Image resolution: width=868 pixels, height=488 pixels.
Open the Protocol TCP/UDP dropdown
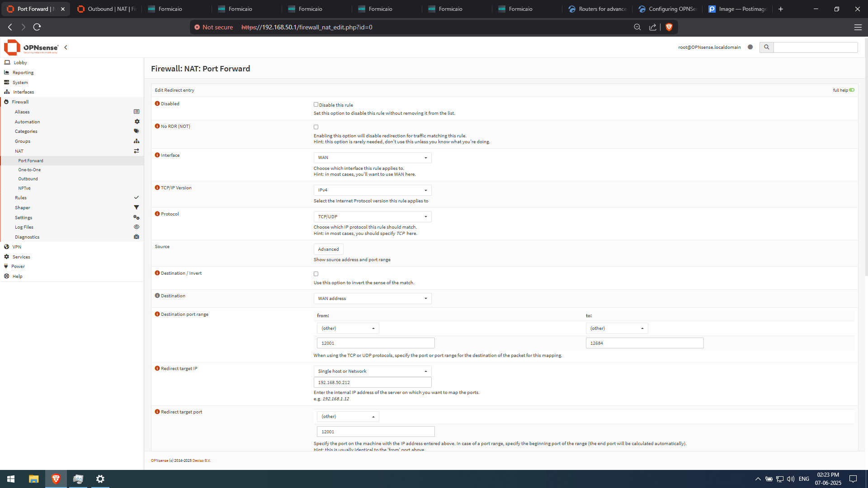point(372,217)
